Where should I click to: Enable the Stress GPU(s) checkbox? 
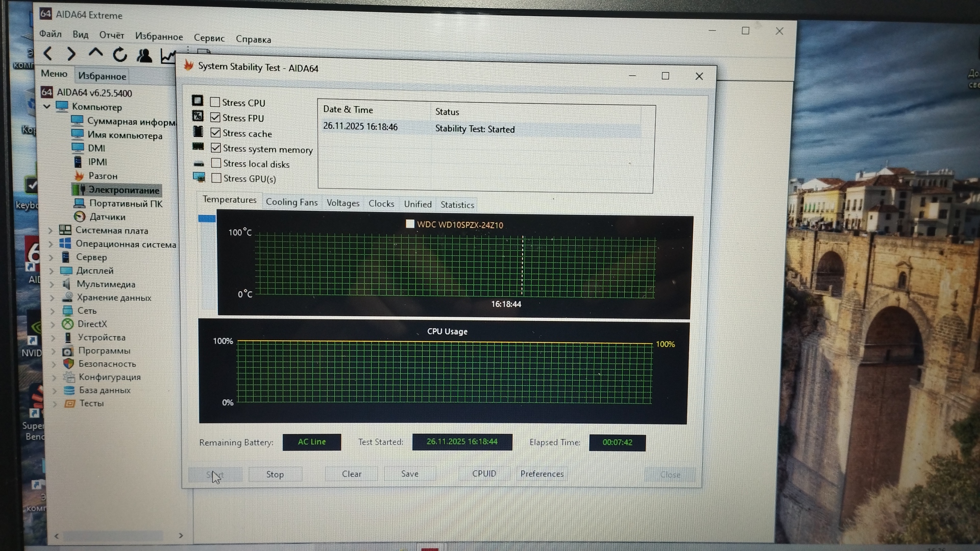(x=216, y=178)
